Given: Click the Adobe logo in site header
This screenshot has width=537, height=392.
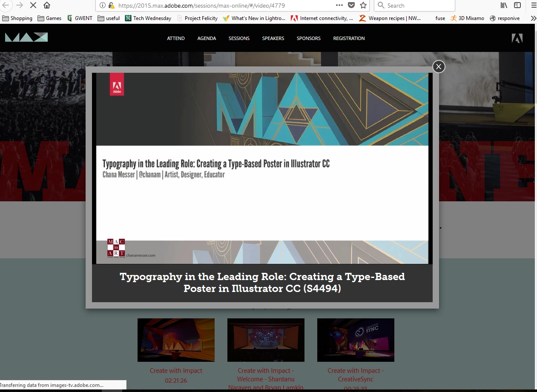Looking at the screenshot, I should pos(517,38).
